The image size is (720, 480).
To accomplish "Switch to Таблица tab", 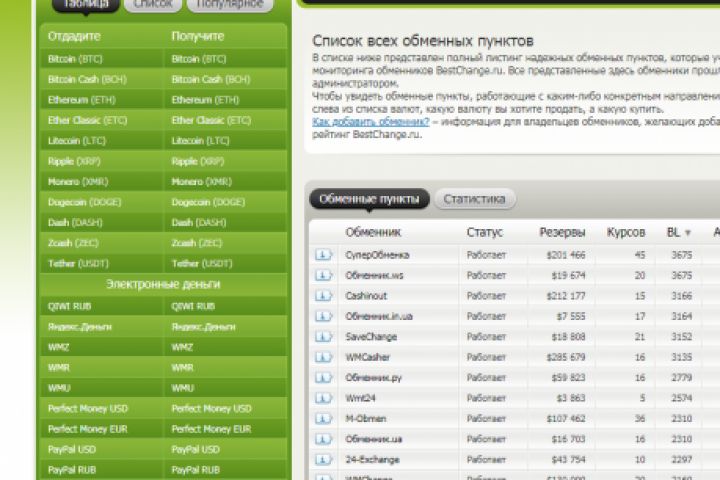I will pyautogui.click(x=86, y=5).
